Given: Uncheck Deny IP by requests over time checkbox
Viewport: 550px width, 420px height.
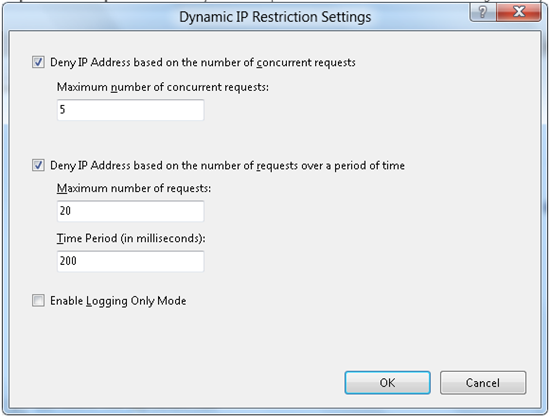Looking at the screenshot, I should click(x=38, y=165).
